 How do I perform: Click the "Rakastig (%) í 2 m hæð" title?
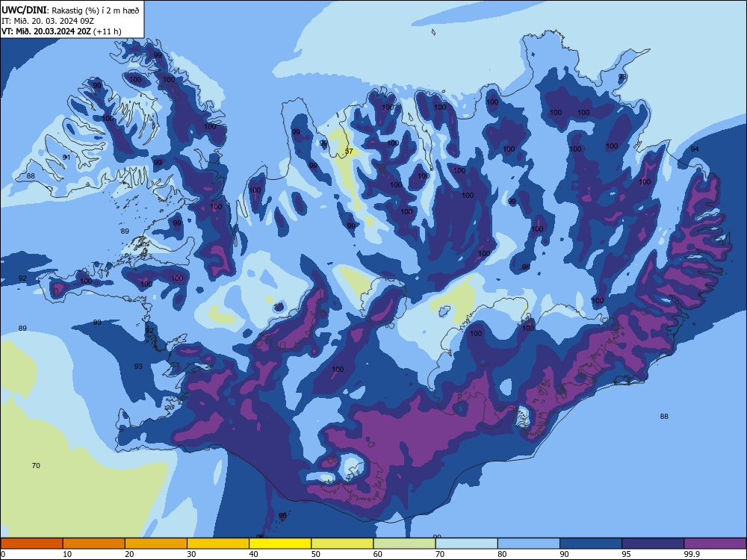tap(96, 10)
